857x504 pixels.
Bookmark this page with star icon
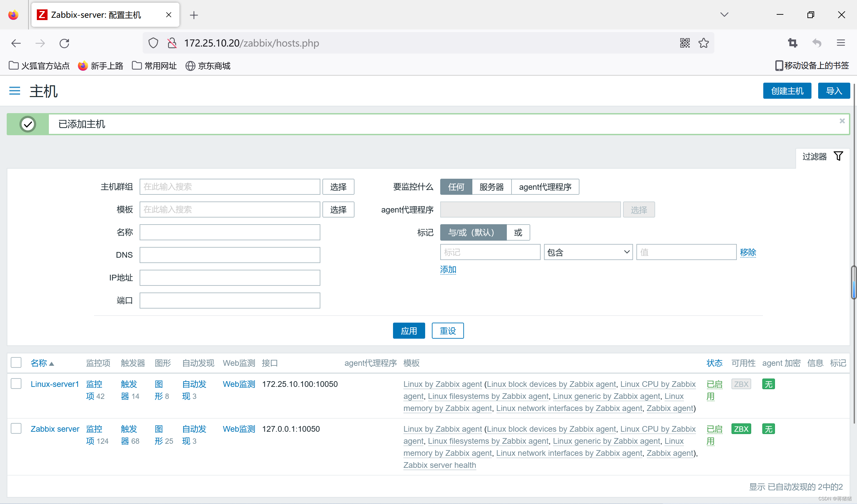coord(704,43)
